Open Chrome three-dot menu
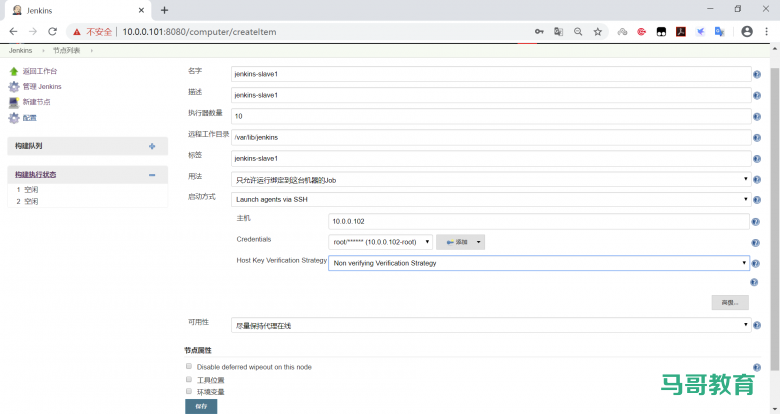780x414 pixels. click(x=766, y=31)
